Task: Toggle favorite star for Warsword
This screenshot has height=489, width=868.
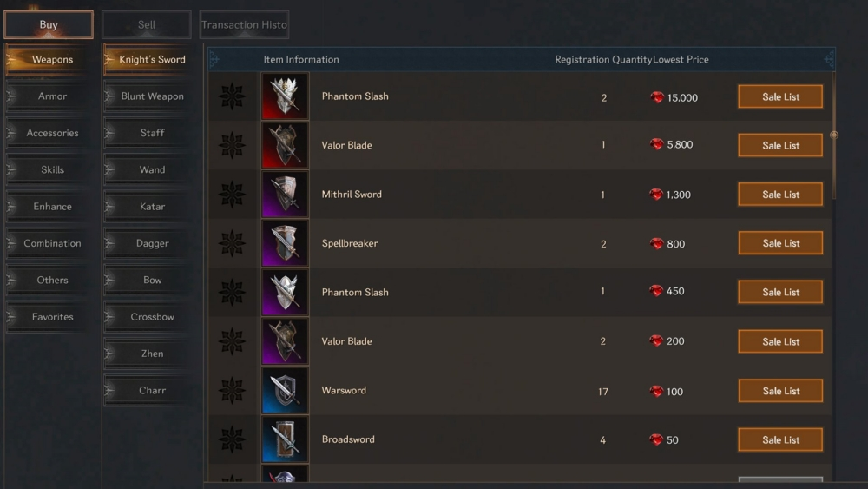Action: click(x=232, y=391)
